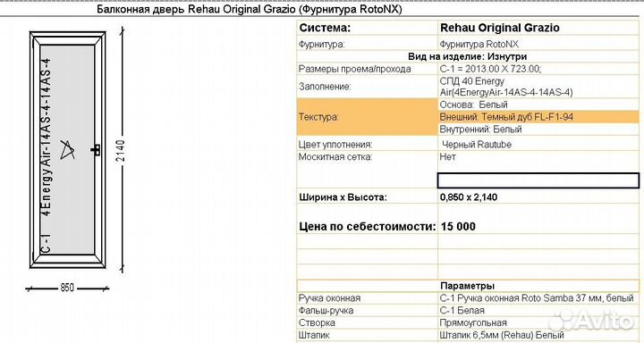This screenshot has width=644, height=343.
Task: Select the '850' width dimension label
Action: click(67, 288)
